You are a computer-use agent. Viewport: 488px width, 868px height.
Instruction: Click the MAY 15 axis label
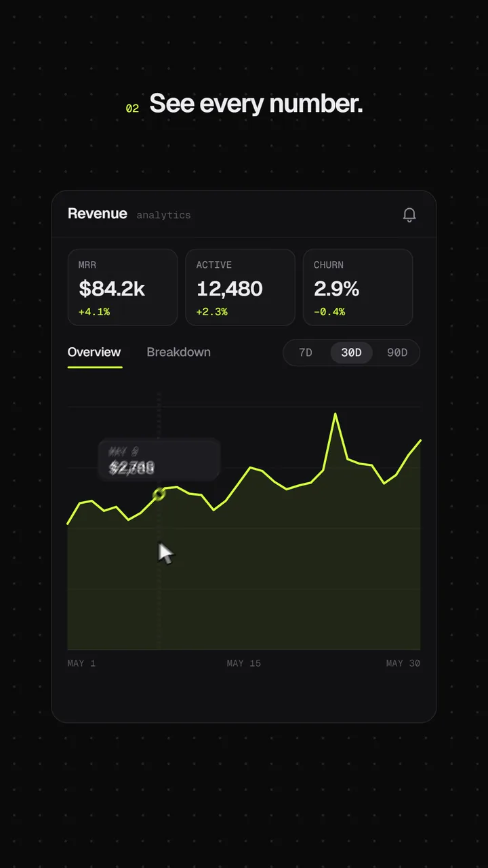point(244,663)
